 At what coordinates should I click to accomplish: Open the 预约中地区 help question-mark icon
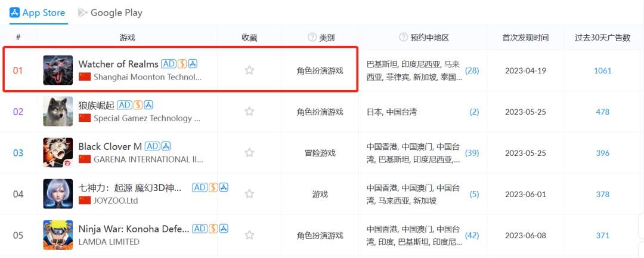(x=403, y=38)
